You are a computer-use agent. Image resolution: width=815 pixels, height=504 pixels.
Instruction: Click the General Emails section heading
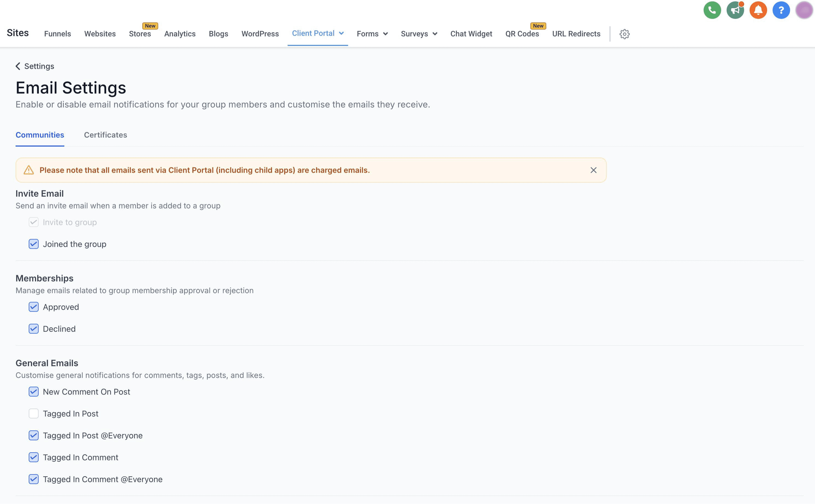click(x=47, y=363)
